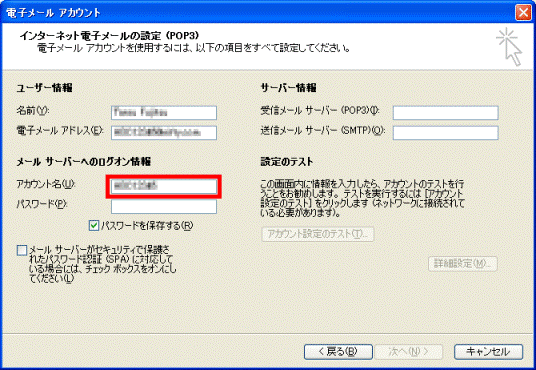Click the 名前 label text
The width and height of the screenshot is (536, 370).
click(33, 110)
